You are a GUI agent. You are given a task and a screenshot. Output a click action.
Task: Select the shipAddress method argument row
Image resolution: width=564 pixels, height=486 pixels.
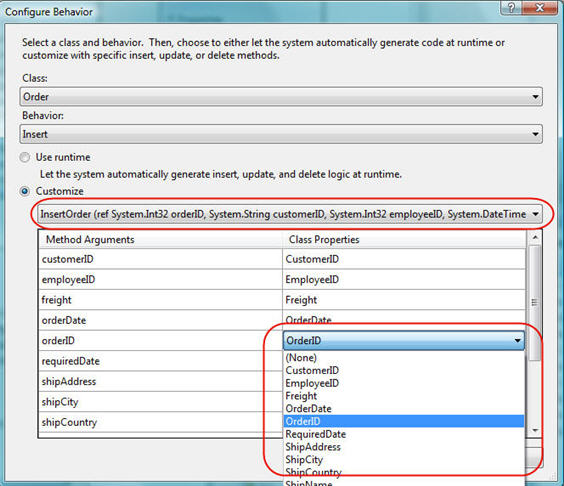[x=160, y=381]
